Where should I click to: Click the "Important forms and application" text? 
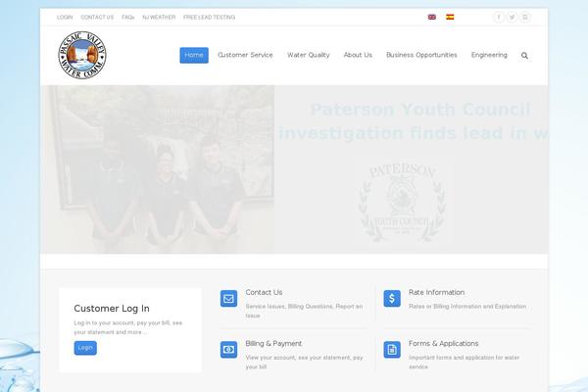tap(464, 362)
